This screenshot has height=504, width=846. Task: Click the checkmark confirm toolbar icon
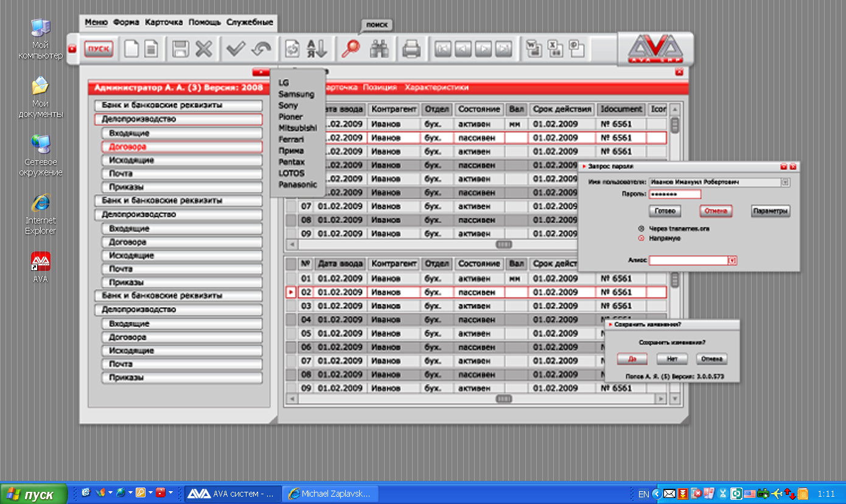coord(235,49)
